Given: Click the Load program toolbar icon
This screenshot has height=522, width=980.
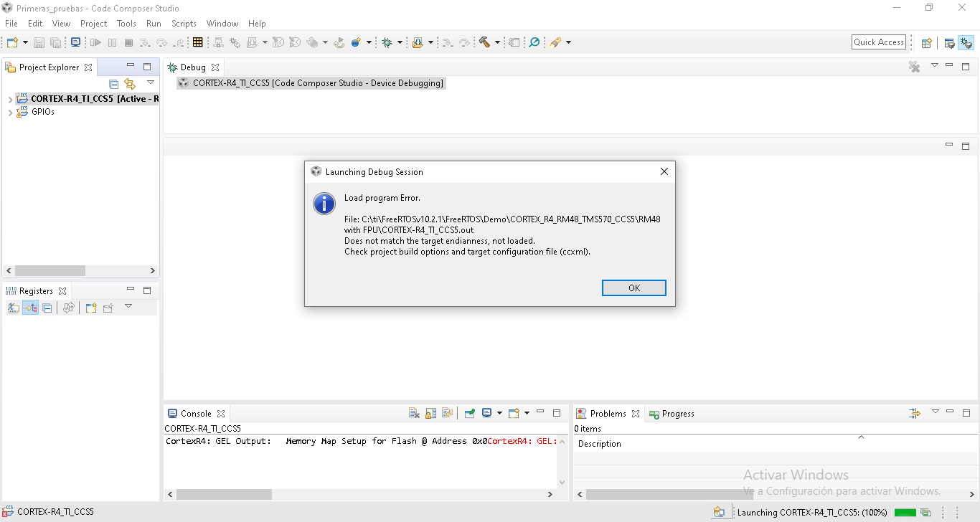Looking at the screenshot, I should click(418, 42).
